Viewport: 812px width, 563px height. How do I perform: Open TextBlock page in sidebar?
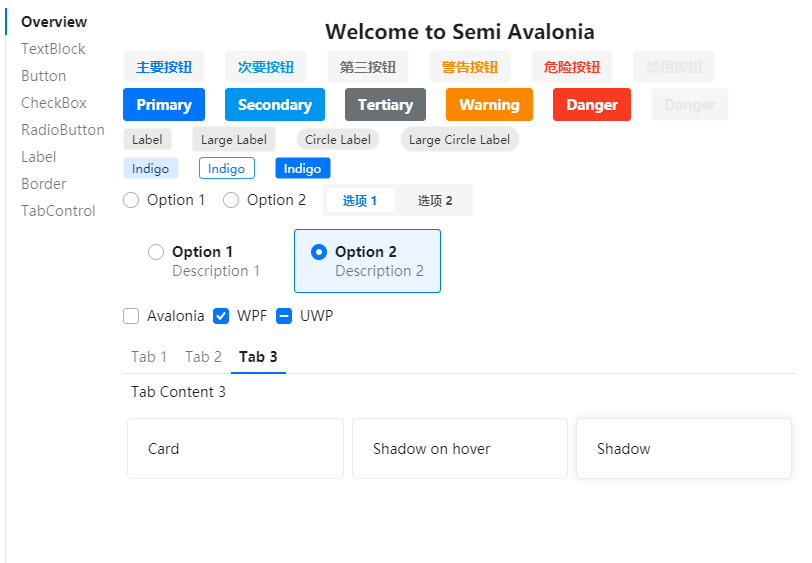pyautogui.click(x=53, y=49)
